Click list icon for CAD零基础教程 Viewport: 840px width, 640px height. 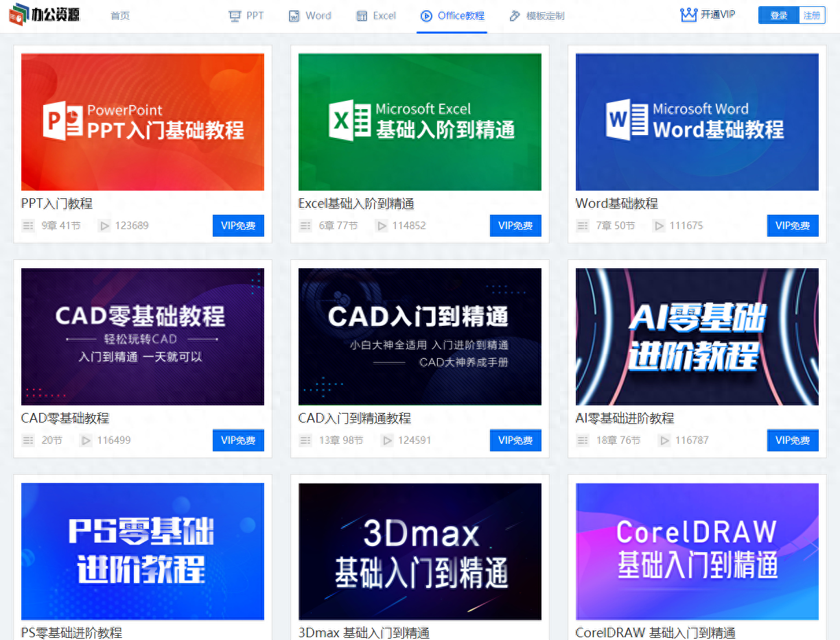pos(28,440)
